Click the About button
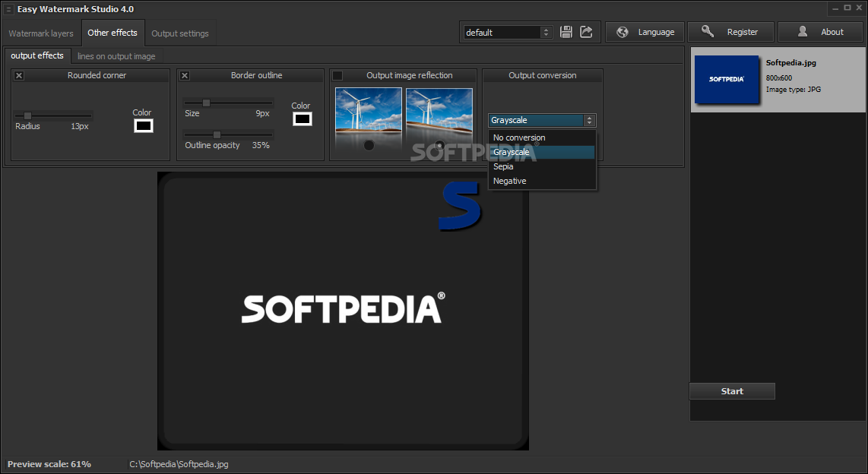Screen dimensions: 868x474 [822, 32]
